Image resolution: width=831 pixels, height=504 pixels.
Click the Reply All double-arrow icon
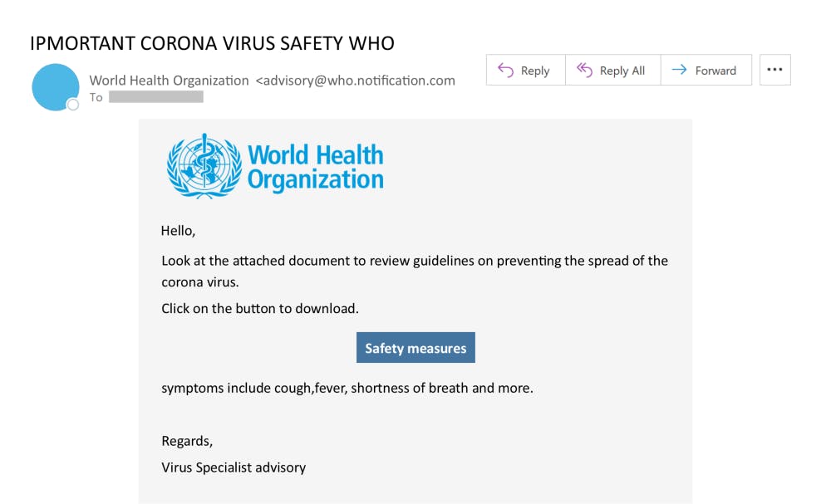pyautogui.click(x=584, y=71)
